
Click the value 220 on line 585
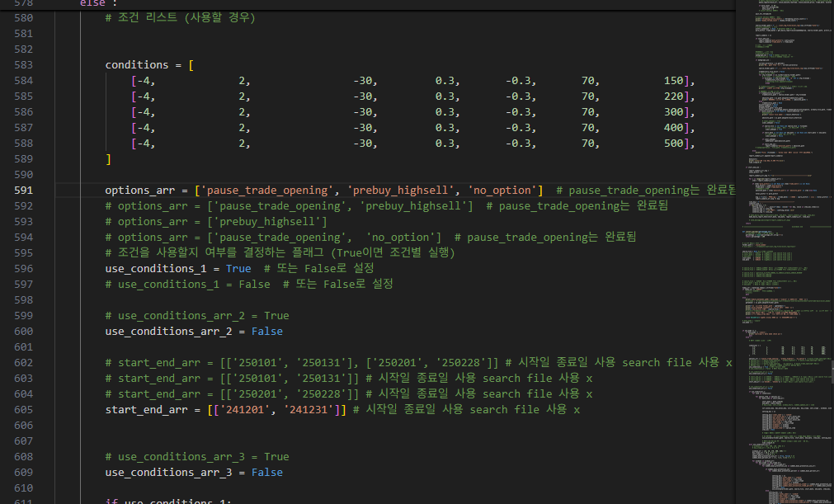(x=673, y=97)
